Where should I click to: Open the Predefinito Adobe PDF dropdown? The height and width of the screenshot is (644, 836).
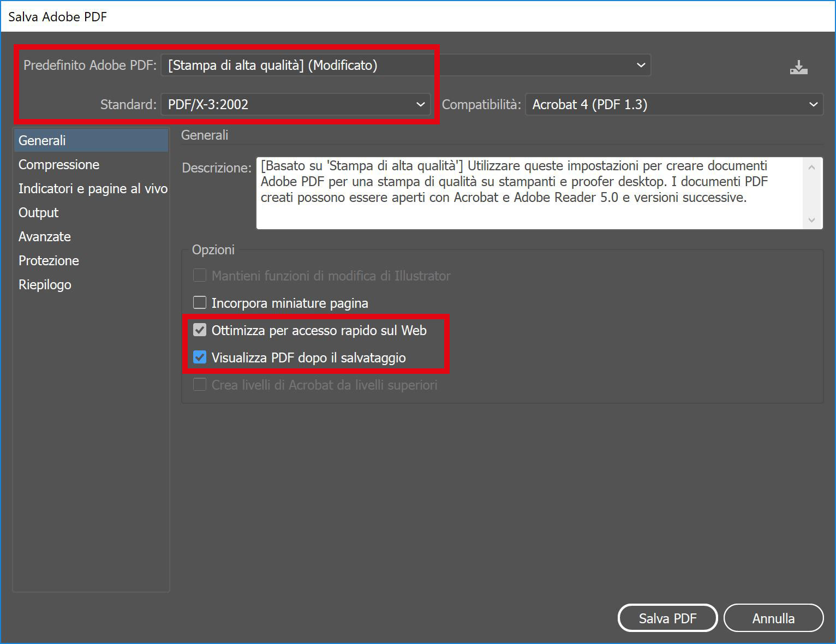(405, 65)
